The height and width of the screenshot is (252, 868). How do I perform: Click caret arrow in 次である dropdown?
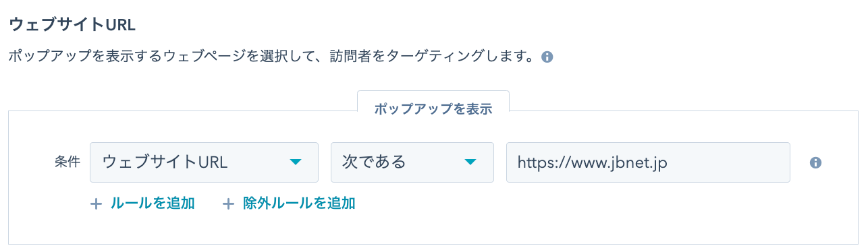470,162
